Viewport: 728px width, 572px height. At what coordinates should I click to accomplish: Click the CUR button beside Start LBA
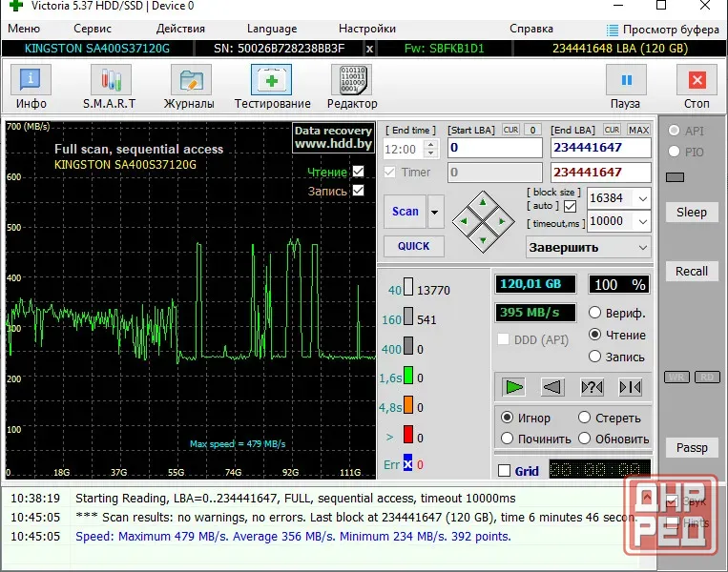[510, 130]
